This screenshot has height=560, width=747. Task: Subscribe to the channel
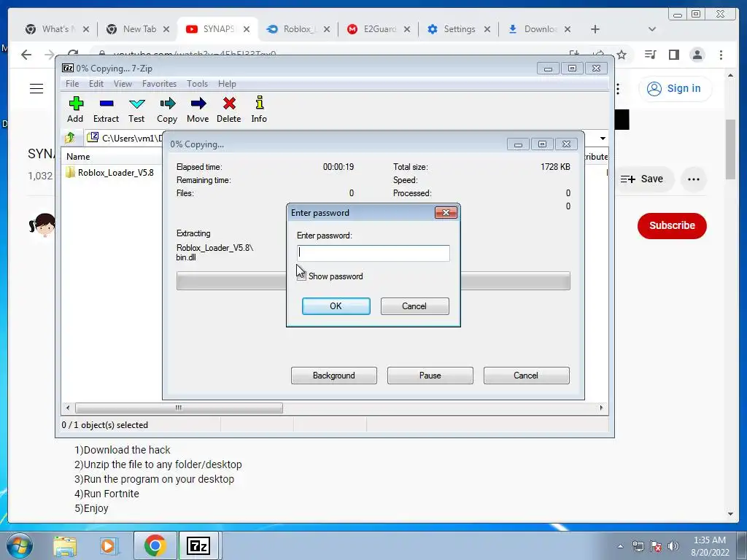coord(672,225)
